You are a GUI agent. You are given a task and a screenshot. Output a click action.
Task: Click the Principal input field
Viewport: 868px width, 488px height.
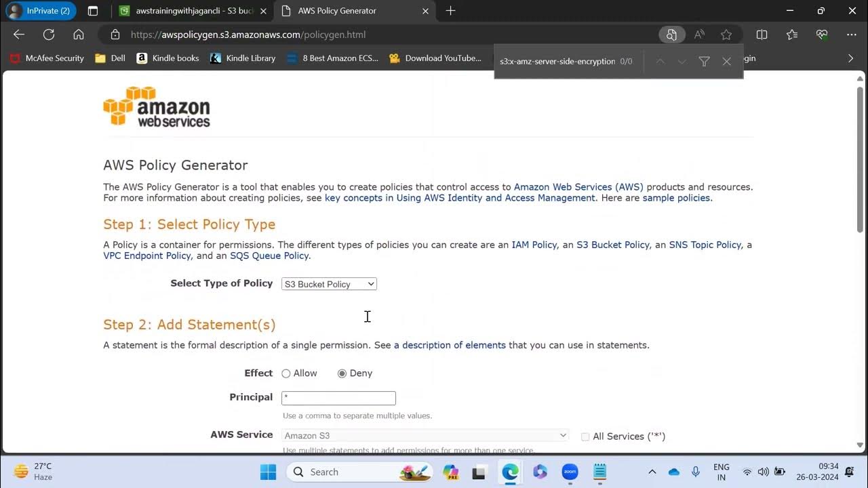338,398
